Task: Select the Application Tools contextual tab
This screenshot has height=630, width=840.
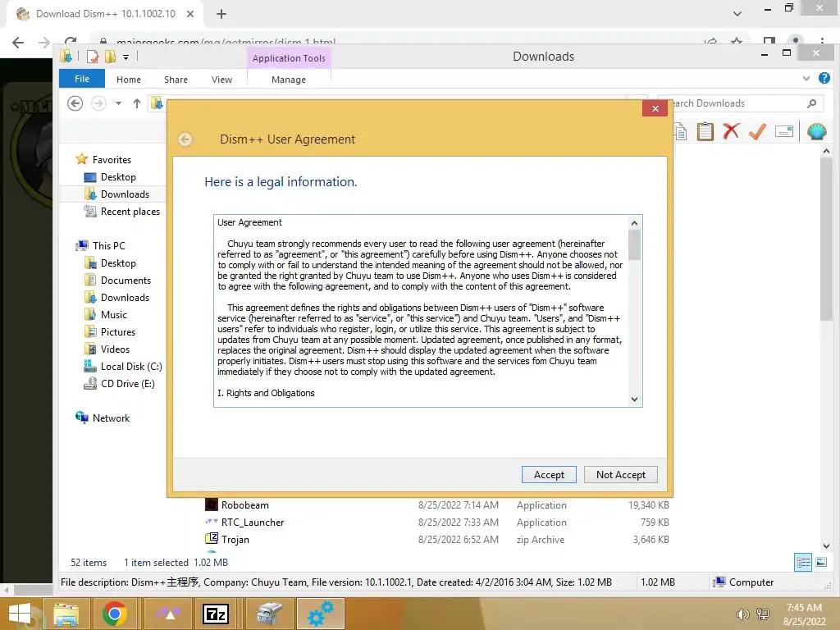Action: (289, 58)
